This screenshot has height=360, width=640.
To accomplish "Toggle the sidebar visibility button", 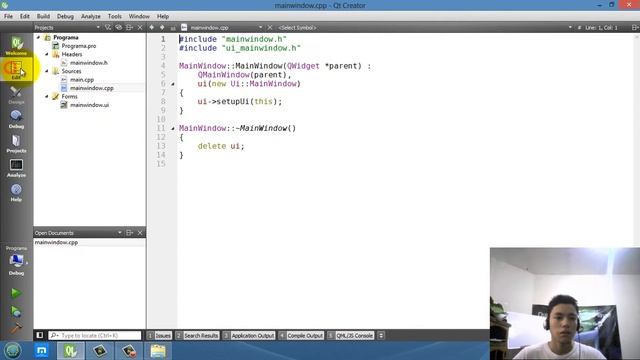I will (40, 336).
